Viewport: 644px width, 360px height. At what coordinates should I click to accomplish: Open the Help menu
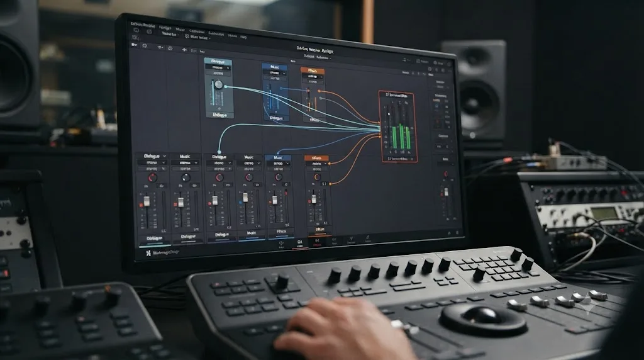(243, 37)
